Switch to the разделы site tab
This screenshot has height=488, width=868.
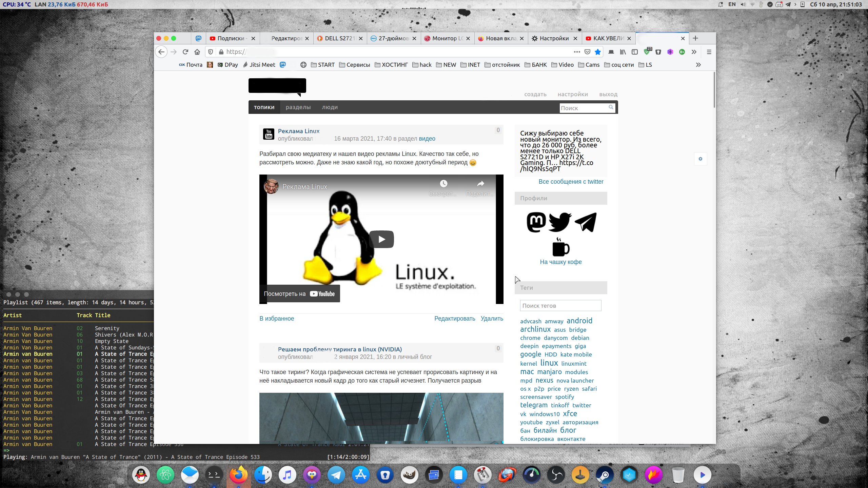(298, 107)
